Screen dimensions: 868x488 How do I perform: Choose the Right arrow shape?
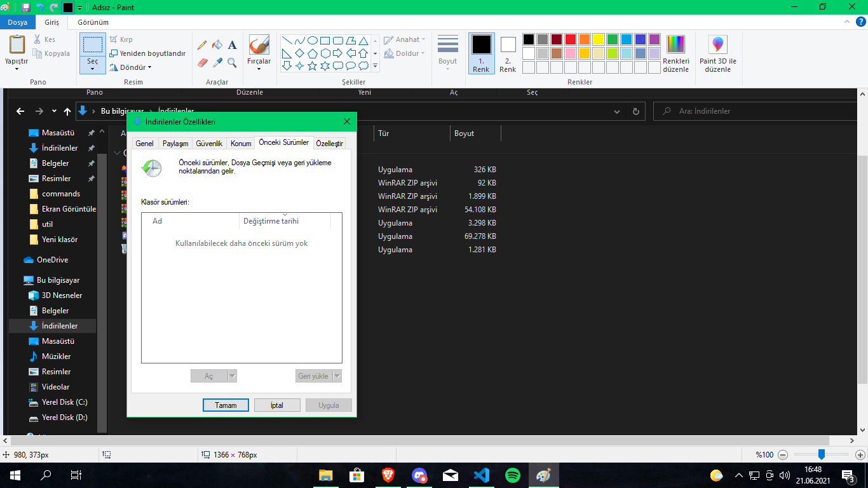[x=338, y=53]
